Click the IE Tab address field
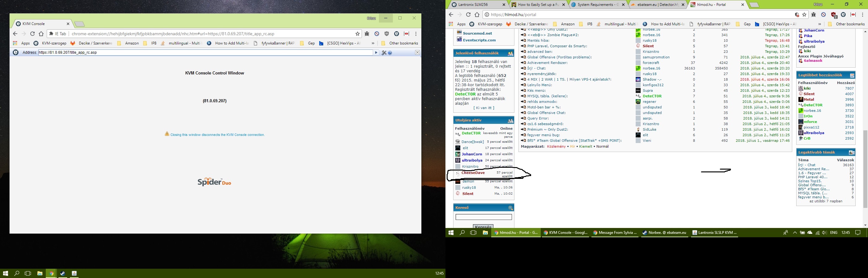 click(x=205, y=53)
